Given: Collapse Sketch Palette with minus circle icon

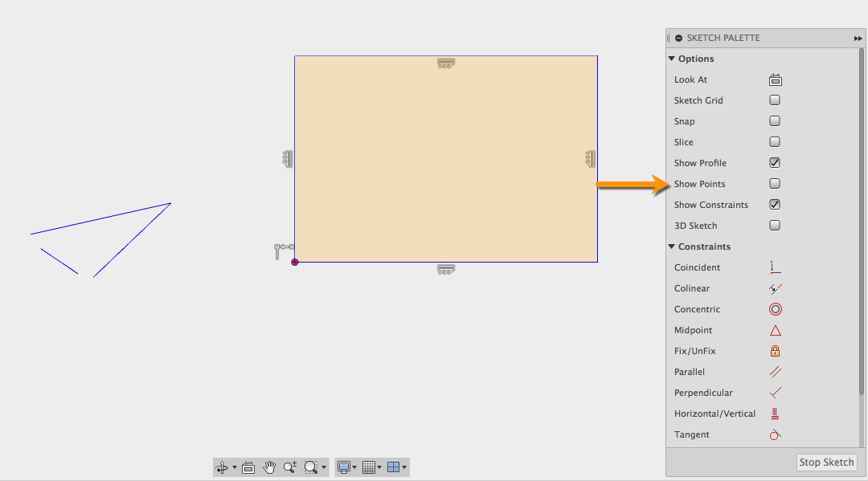Looking at the screenshot, I should coord(678,39).
